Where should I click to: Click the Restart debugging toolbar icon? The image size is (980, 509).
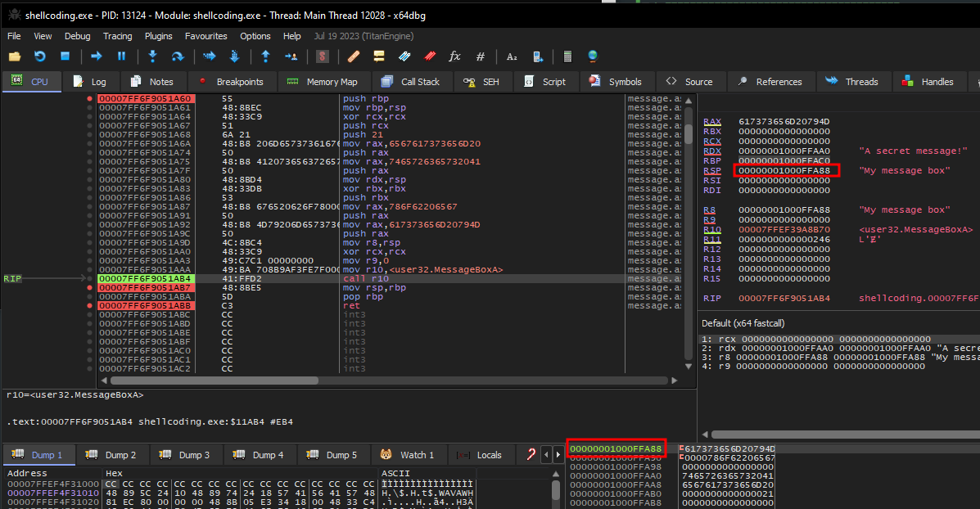(39, 56)
